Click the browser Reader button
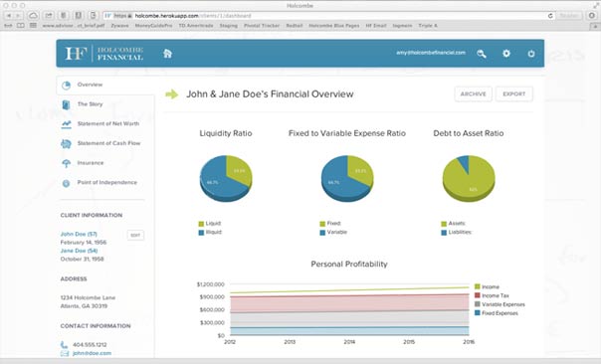This screenshot has height=364, width=601. click(569, 16)
